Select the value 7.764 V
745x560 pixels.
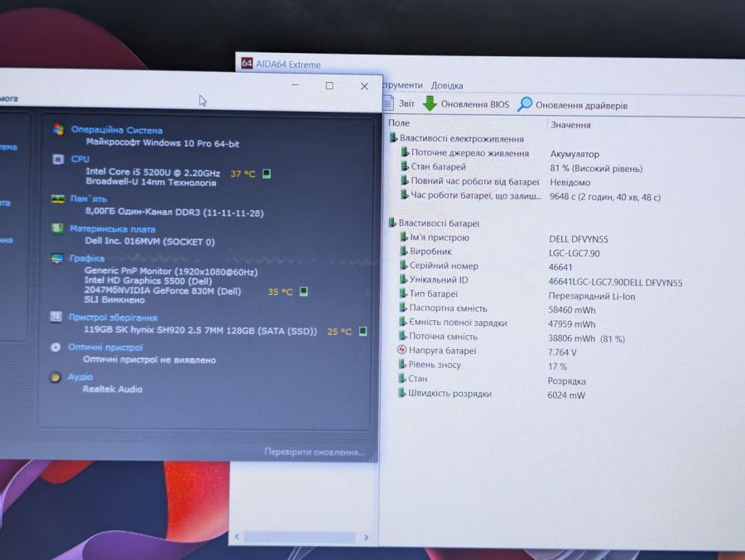point(562,352)
